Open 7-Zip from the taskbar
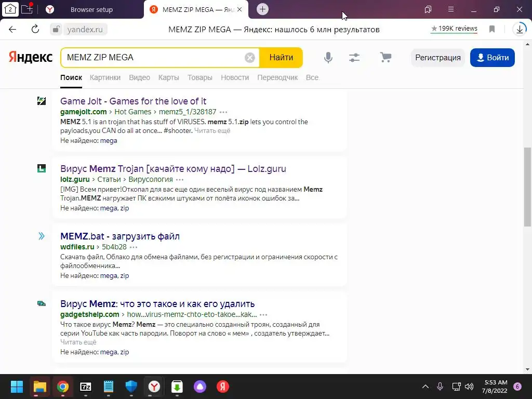532x399 pixels. (x=86, y=387)
